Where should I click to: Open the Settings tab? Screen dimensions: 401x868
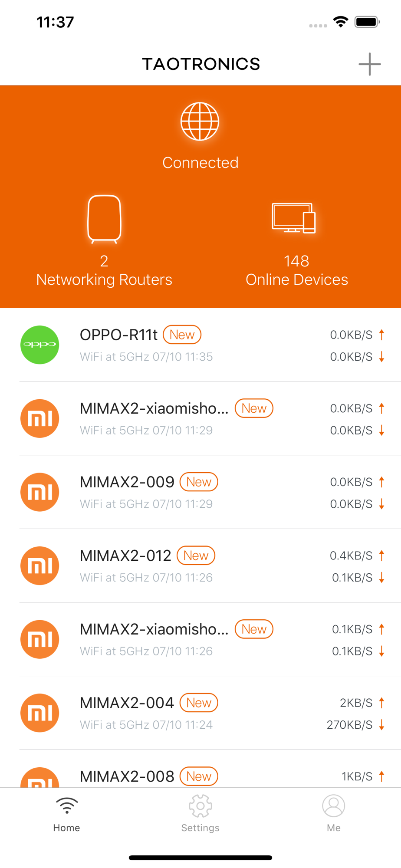point(200,814)
